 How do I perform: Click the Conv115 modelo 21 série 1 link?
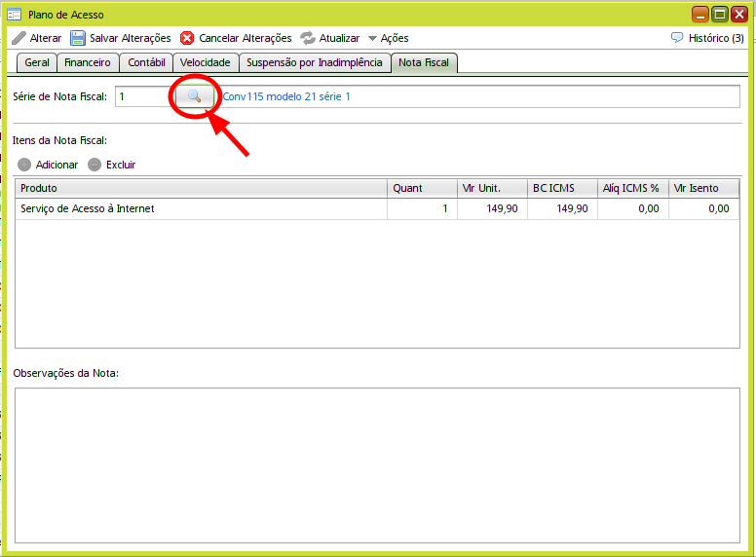pyautogui.click(x=286, y=97)
